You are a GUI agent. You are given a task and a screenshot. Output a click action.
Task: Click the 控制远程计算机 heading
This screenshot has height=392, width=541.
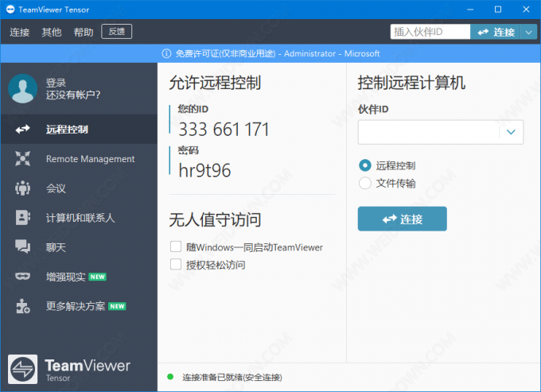[411, 83]
